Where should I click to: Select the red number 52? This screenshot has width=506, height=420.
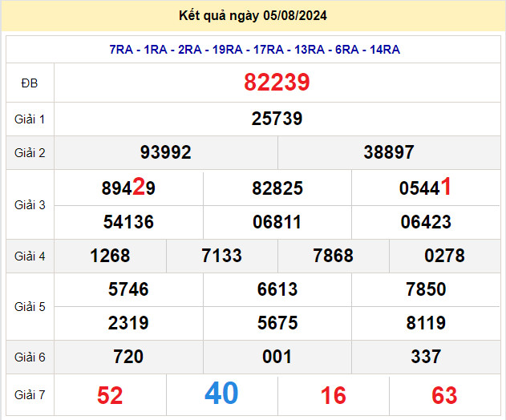[110, 395]
